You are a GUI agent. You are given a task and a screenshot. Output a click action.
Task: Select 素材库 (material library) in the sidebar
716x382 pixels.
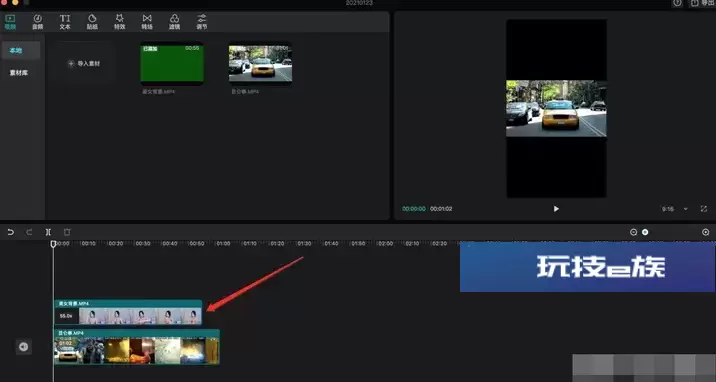(19, 73)
